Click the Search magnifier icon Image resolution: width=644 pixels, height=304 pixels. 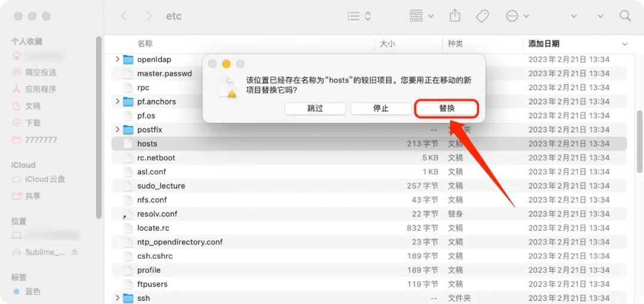tap(625, 16)
